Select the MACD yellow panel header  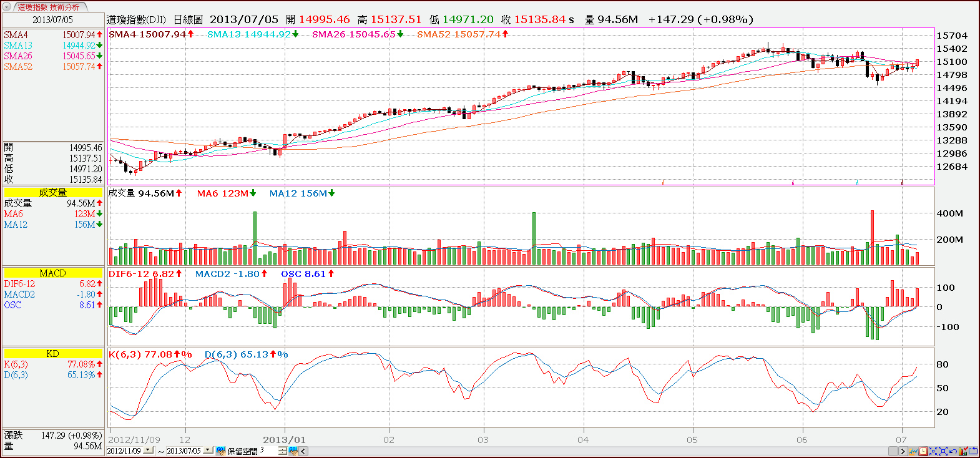click(x=52, y=273)
